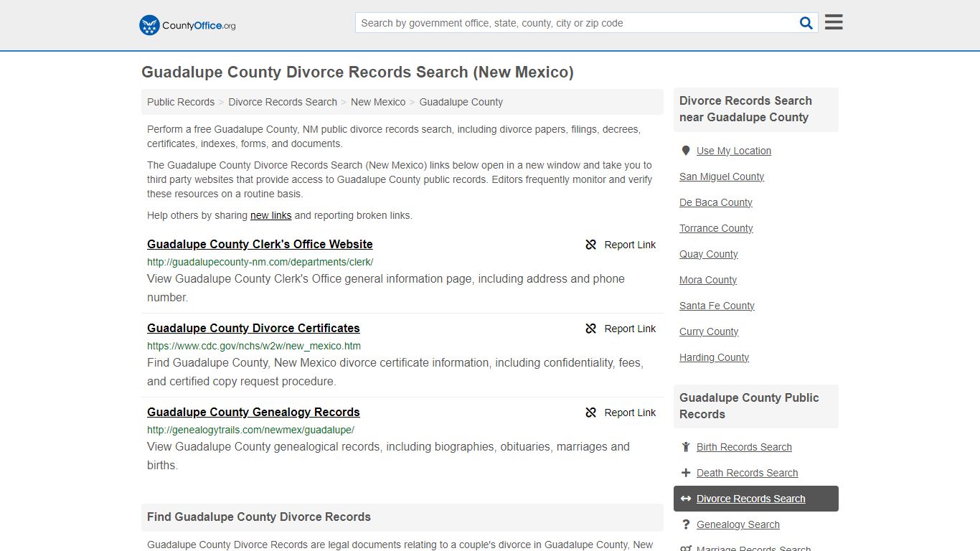Click the plus icon beside Death Records Search

[x=686, y=473]
